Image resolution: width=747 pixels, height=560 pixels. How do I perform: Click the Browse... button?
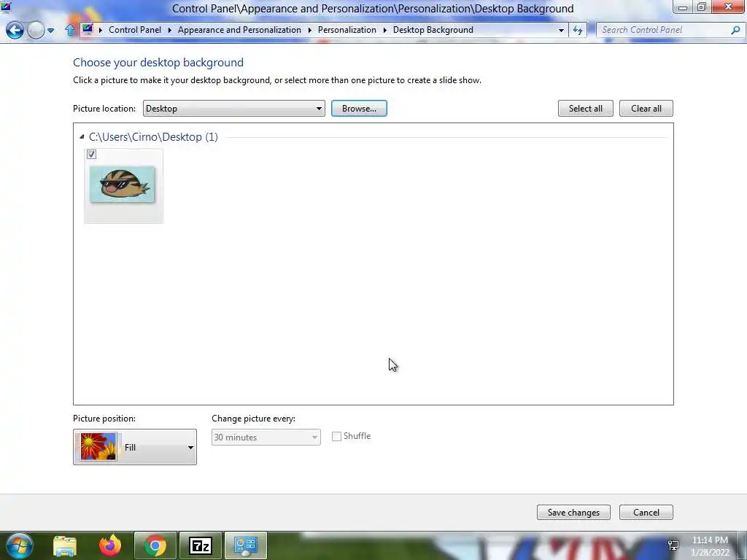pos(359,109)
